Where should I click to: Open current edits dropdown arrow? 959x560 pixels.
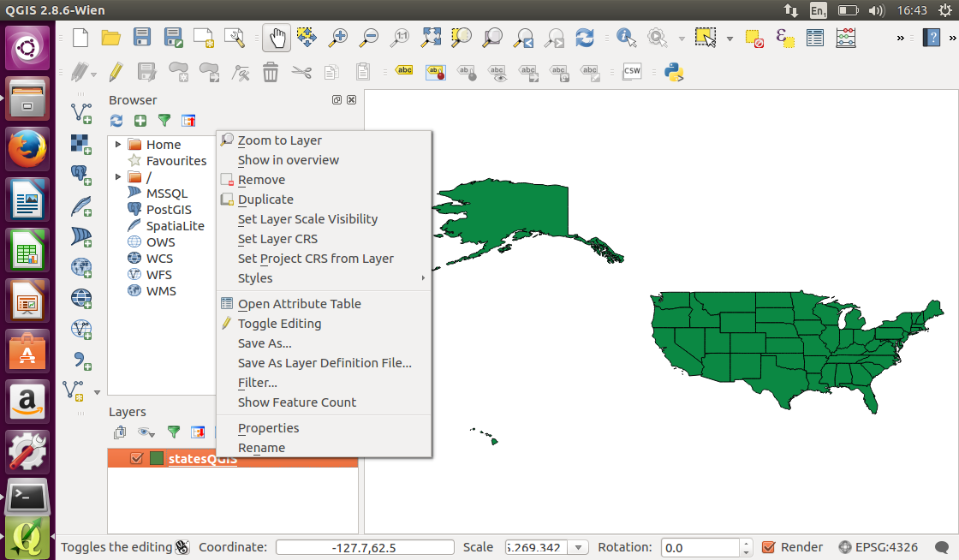tap(93, 74)
